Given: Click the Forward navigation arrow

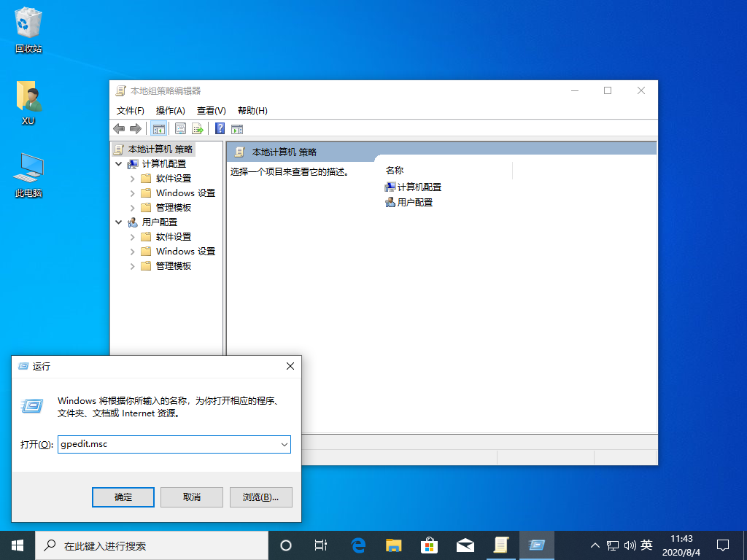Looking at the screenshot, I should coord(136,128).
